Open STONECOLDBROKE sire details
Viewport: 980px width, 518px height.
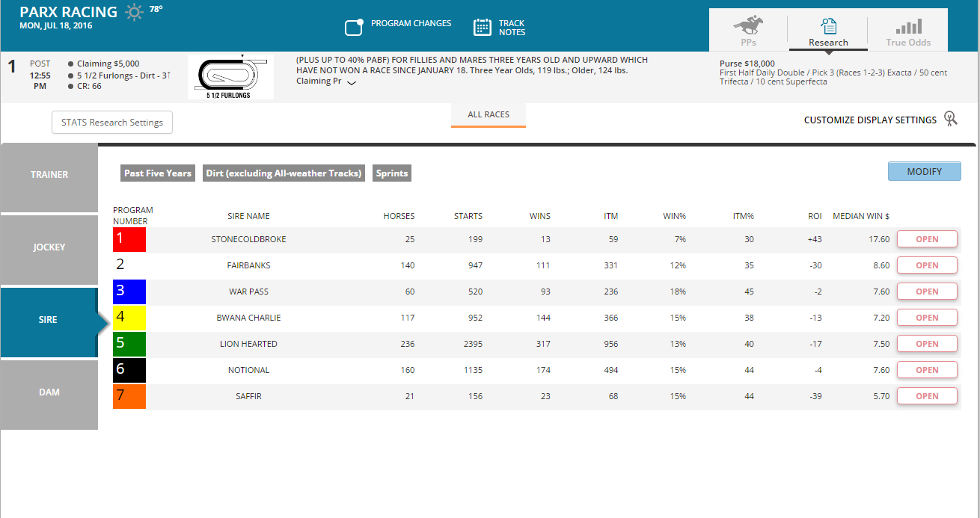(927, 239)
